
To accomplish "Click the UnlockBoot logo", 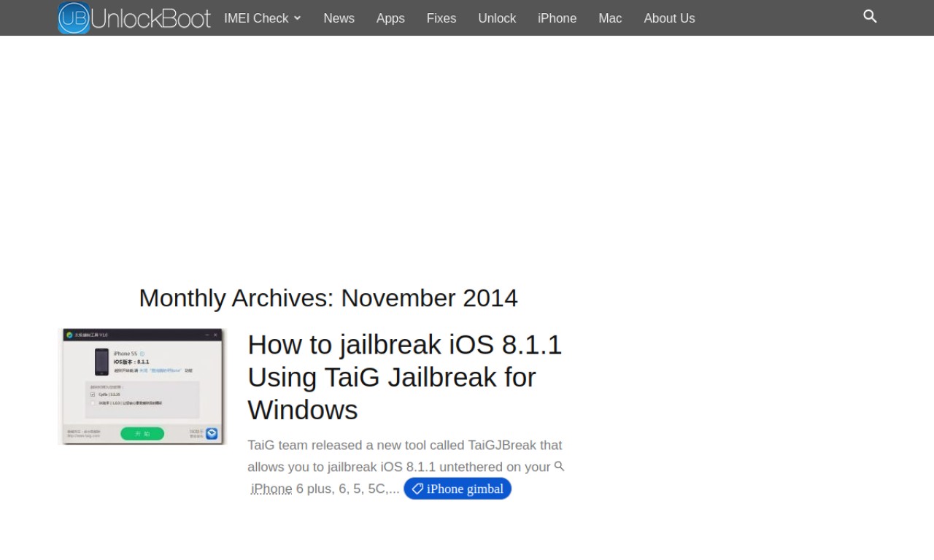I will pos(134,17).
